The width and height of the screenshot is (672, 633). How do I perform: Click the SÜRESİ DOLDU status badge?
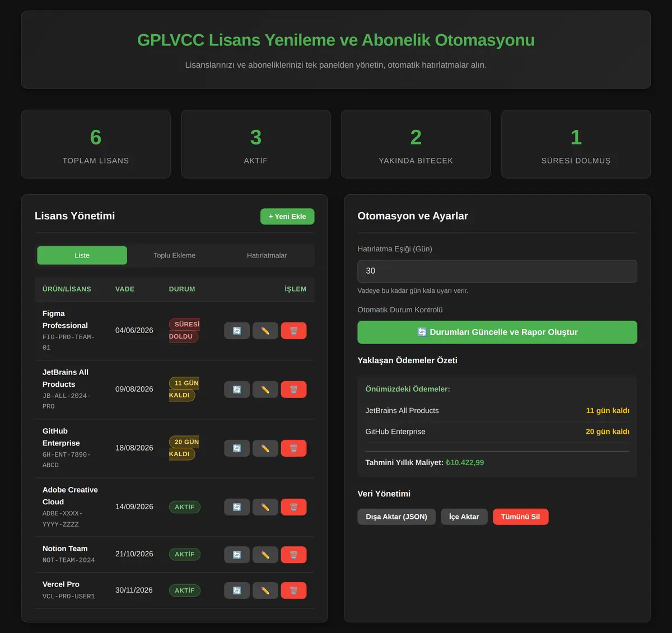point(184,330)
